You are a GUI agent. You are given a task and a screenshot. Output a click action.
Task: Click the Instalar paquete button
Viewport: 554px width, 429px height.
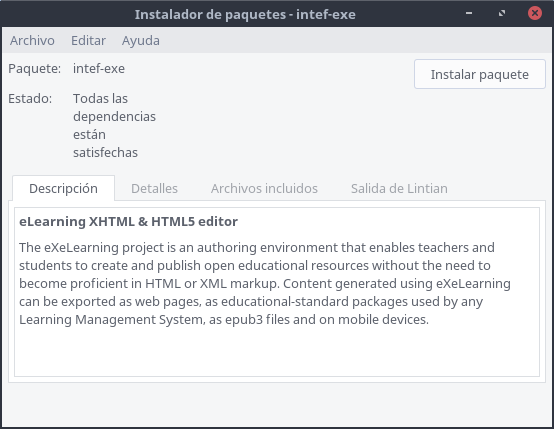(x=479, y=74)
